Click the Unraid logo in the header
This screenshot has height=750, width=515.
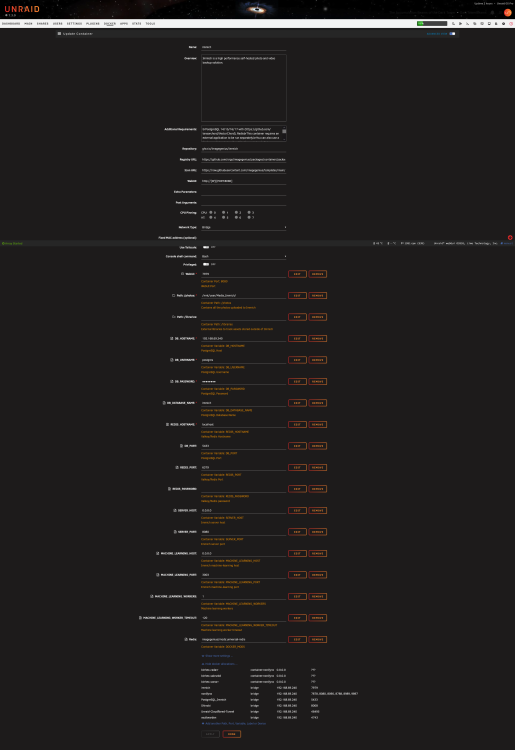[22, 9]
